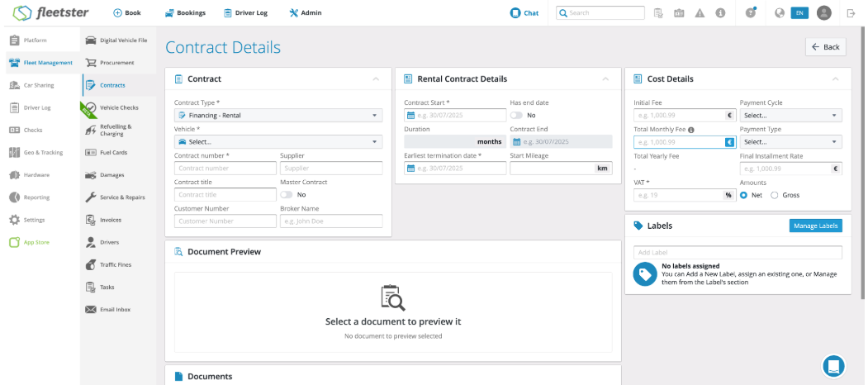Open Traffic Fines

(x=119, y=265)
